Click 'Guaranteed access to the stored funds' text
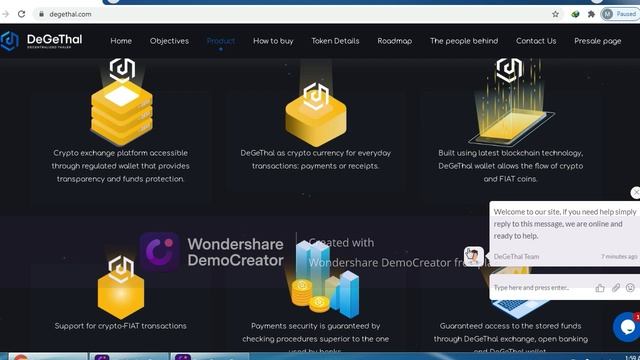The width and height of the screenshot is (640, 360). [510, 326]
